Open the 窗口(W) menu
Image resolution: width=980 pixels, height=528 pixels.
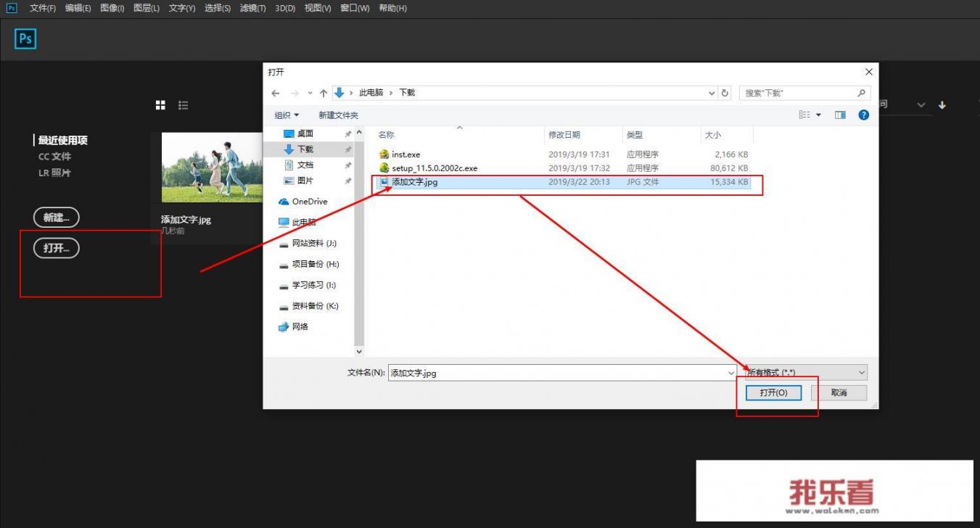355,8
